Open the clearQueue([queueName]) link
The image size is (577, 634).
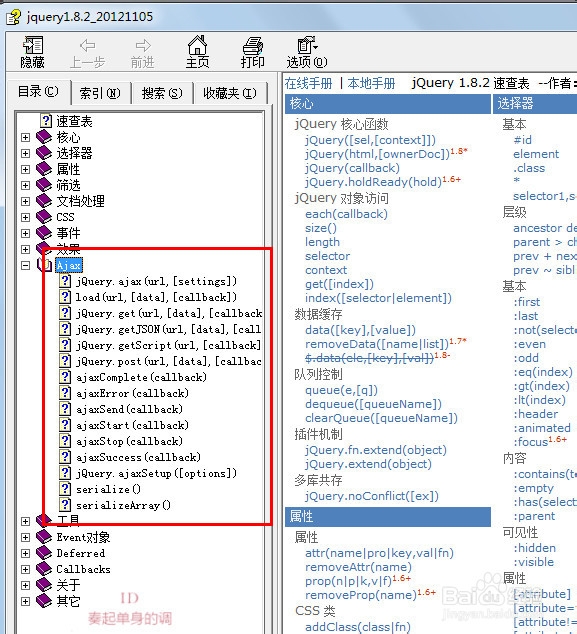click(381, 418)
